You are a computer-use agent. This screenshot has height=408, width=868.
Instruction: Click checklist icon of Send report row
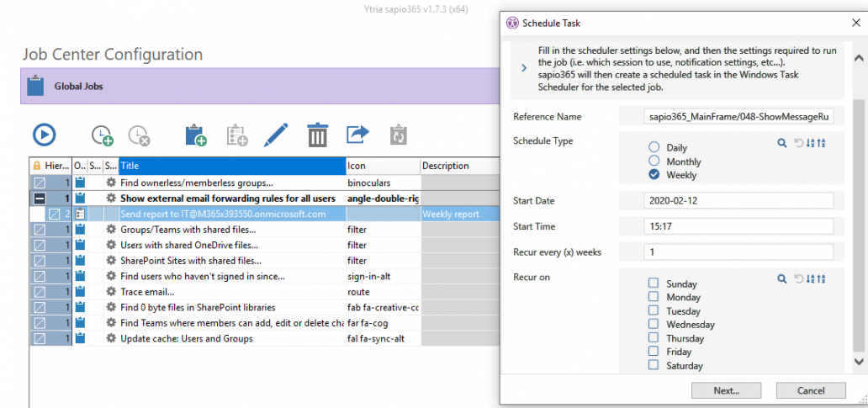tap(80, 214)
